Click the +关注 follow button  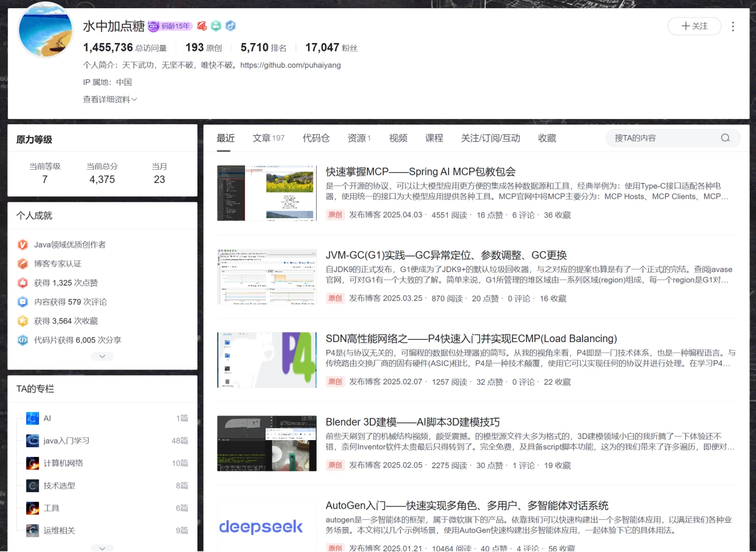click(x=694, y=26)
